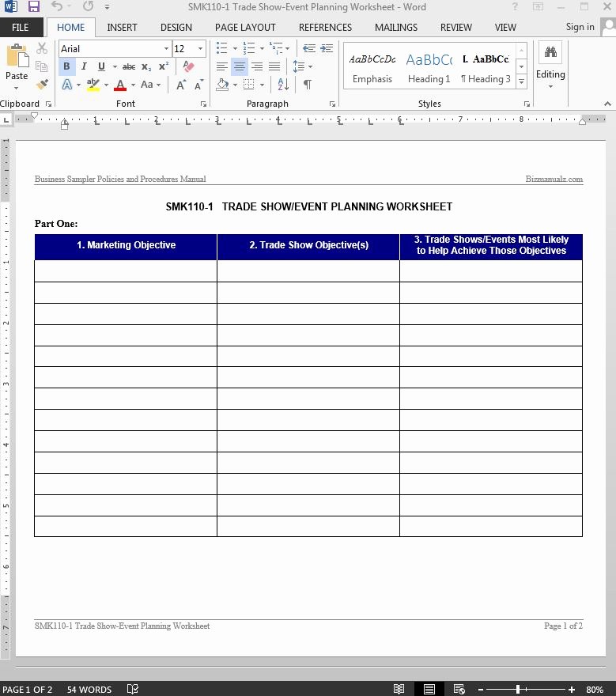Toggle bold formatting

point(66,66)
